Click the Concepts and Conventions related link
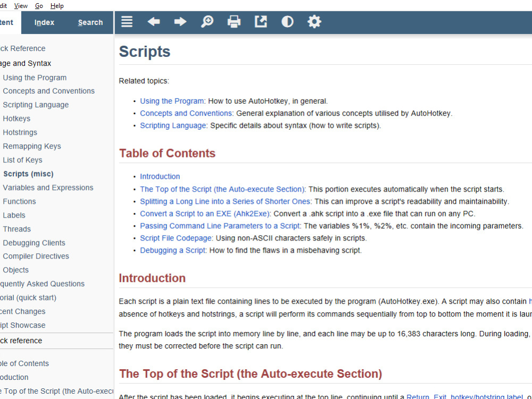Image resolution: width=532 pixels, height=399 pixels. 186,113
